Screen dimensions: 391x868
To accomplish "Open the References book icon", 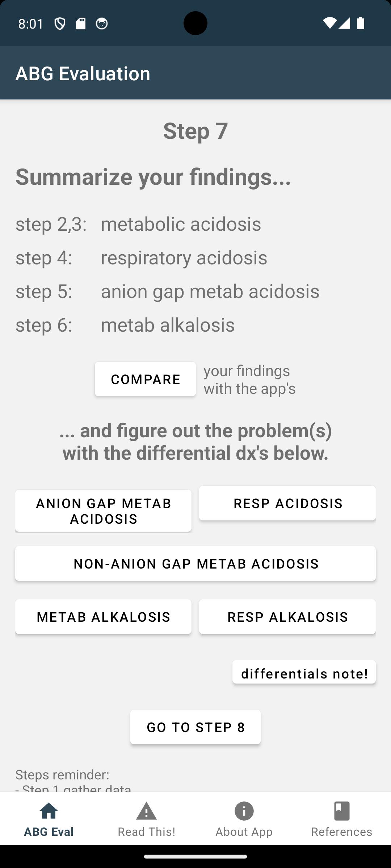I will 342,810.
